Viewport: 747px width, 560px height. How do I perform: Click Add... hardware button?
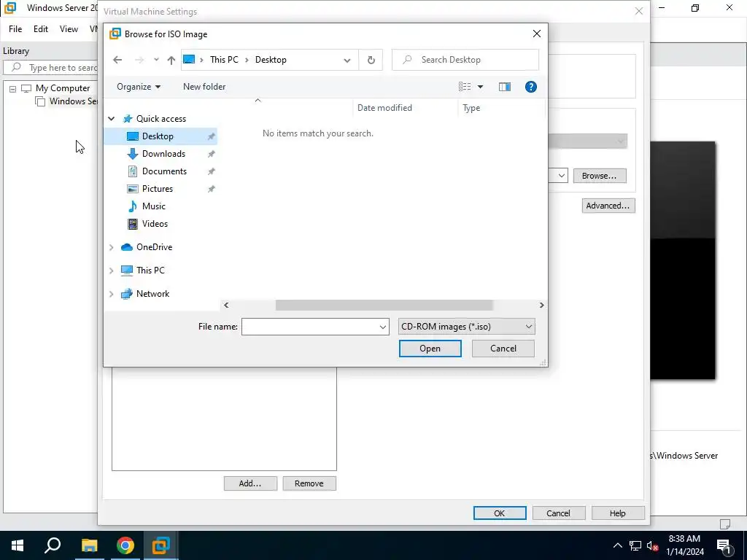pyautogui.click(x=250, y=483)
